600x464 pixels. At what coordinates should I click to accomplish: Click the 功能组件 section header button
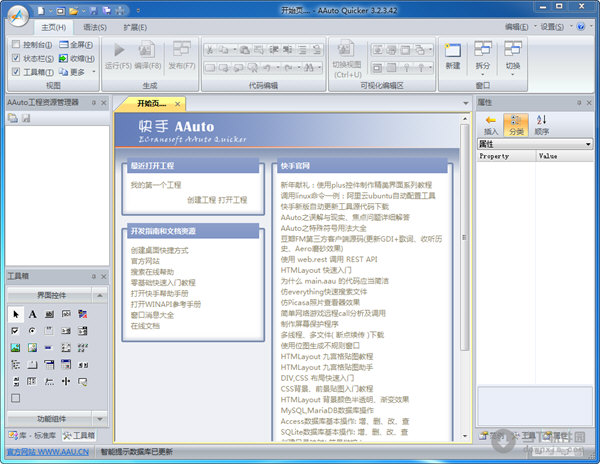pos(50,419)
